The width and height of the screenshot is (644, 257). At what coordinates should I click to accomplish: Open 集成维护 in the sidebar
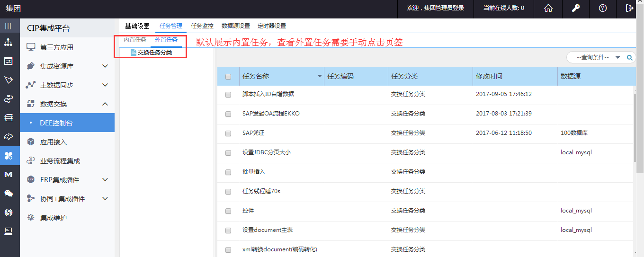pyautogui.click(x=53, y=218)
